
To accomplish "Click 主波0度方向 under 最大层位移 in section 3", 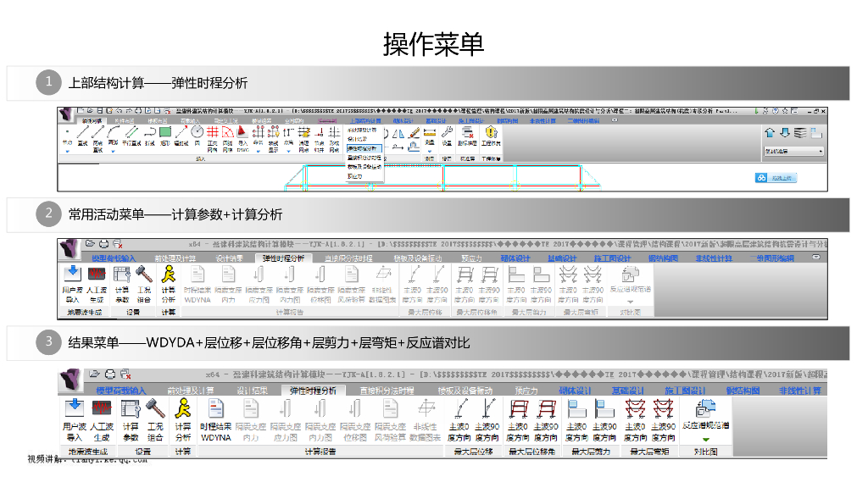I will [459, 420].
